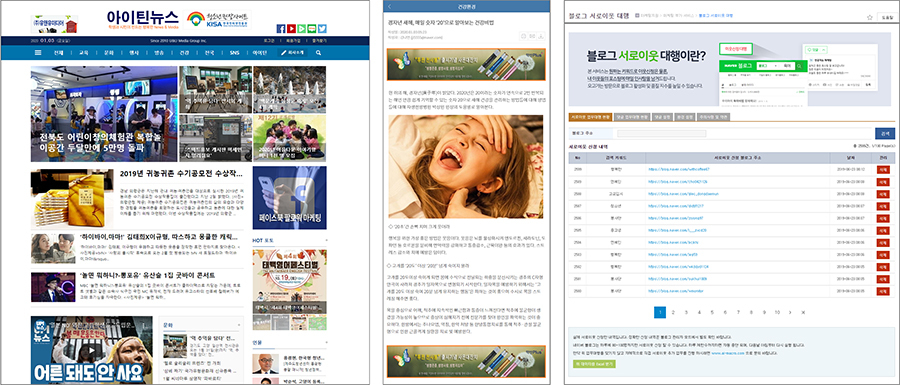Select SNS in the news navigation
This screenshot has width=900, height=385.
(x=234, y=53)
